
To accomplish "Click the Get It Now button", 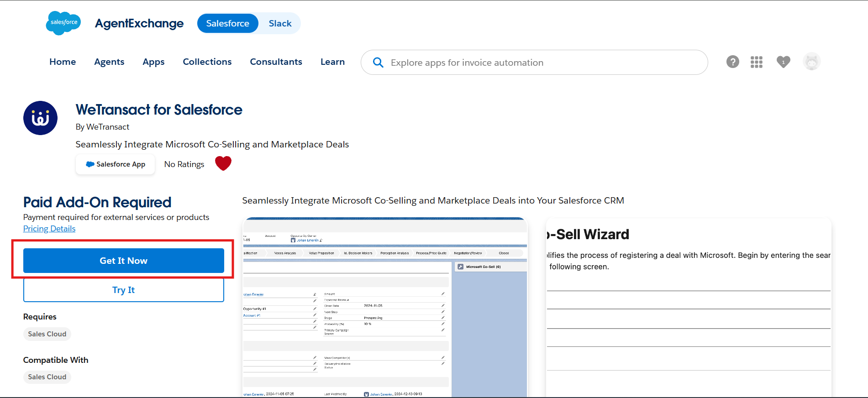I will point(124,261).
